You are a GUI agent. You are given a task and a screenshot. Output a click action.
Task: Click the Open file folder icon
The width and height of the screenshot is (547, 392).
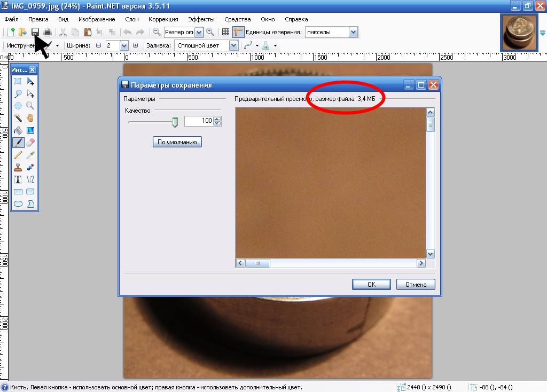(22, 32)
